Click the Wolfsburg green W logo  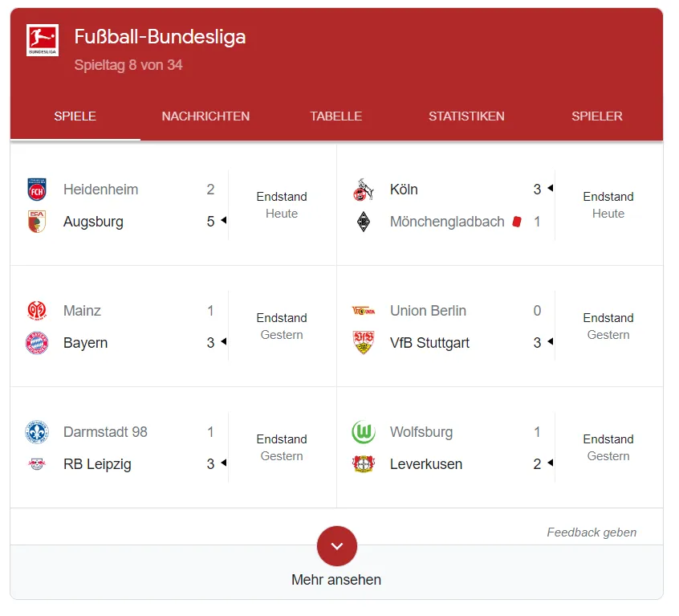click(x=364, y=432)
